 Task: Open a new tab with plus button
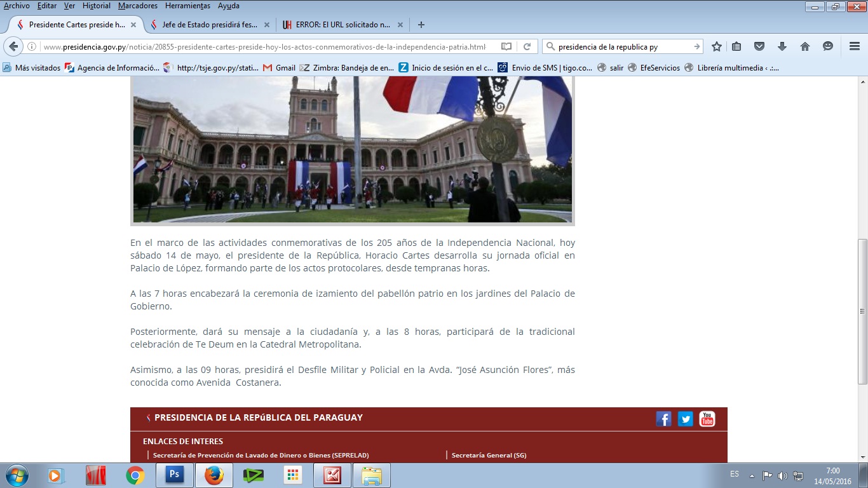421,25
